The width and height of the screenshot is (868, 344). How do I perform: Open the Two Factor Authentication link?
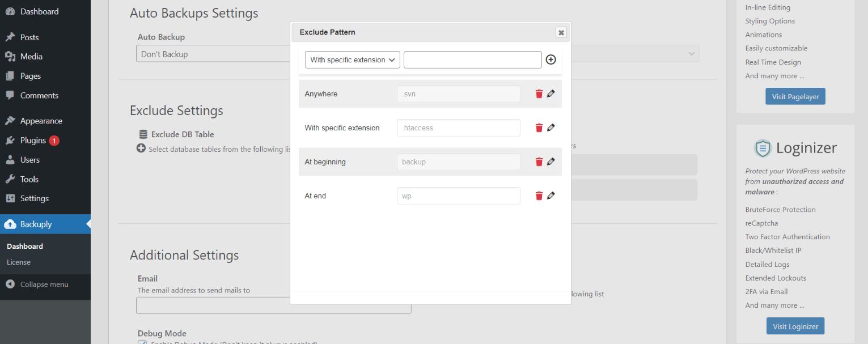coord(787,236)
